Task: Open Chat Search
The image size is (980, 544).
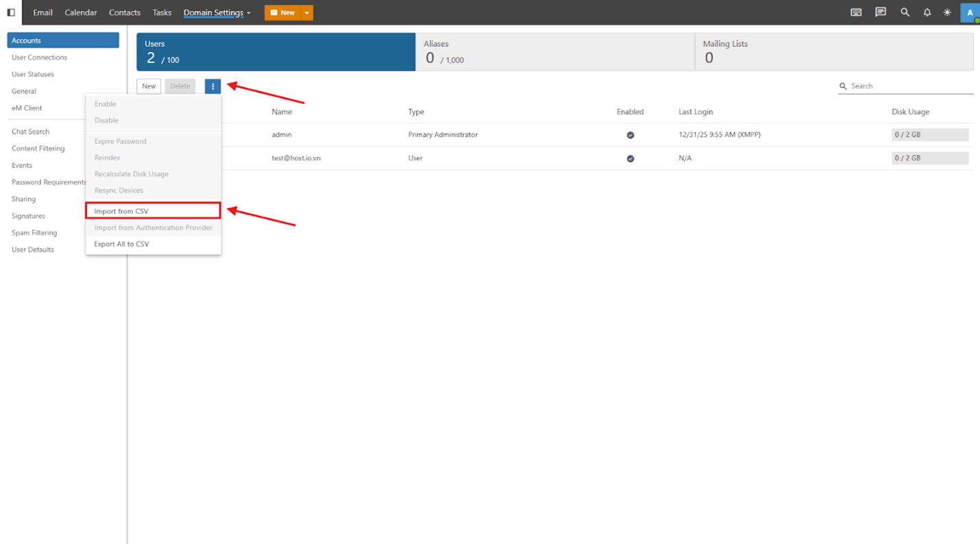Action: [31, 132]
